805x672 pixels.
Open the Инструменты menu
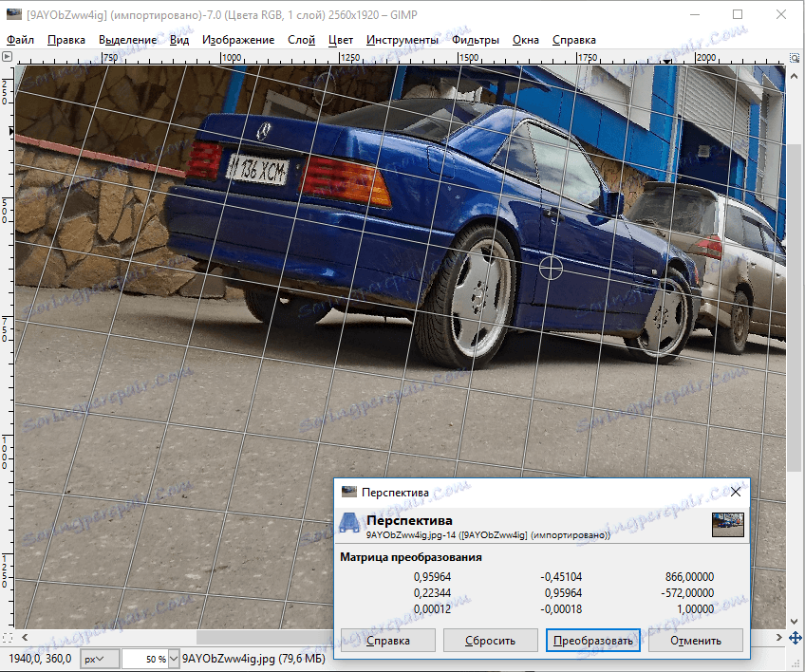pyautogui.click(x=402, y=40)
